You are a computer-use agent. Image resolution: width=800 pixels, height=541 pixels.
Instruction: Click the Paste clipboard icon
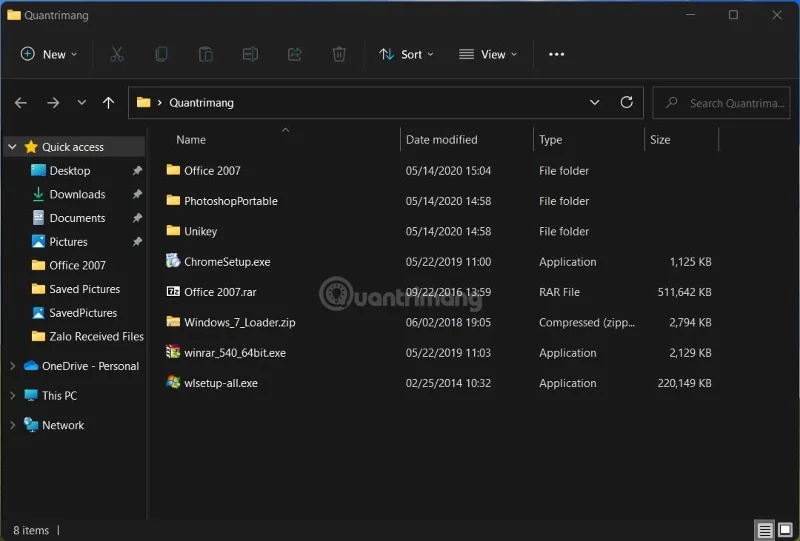pyautogui.click(x=206, y=54)
